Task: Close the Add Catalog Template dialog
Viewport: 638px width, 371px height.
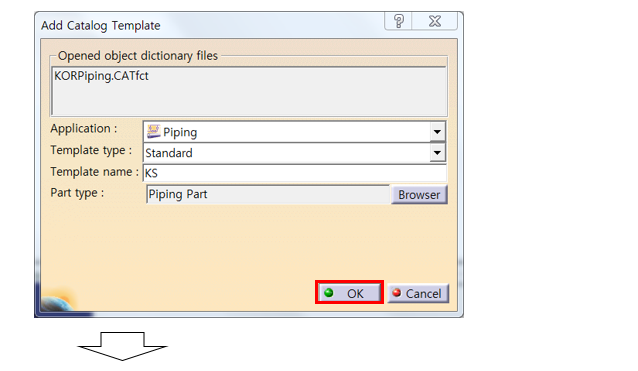Action: coord(435,21)
